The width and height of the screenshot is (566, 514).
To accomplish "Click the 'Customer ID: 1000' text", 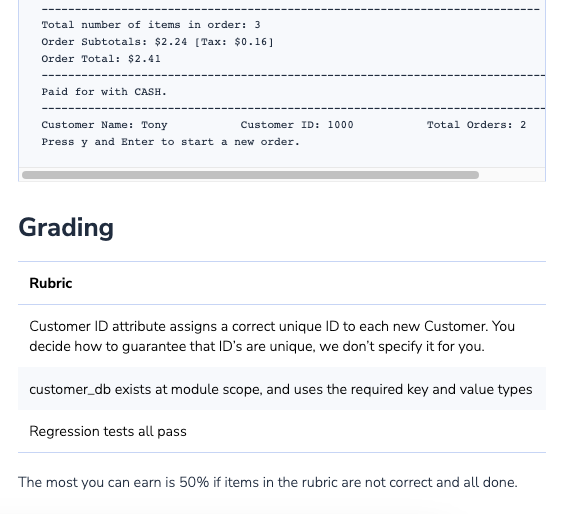I will click(x=297, y=125).
